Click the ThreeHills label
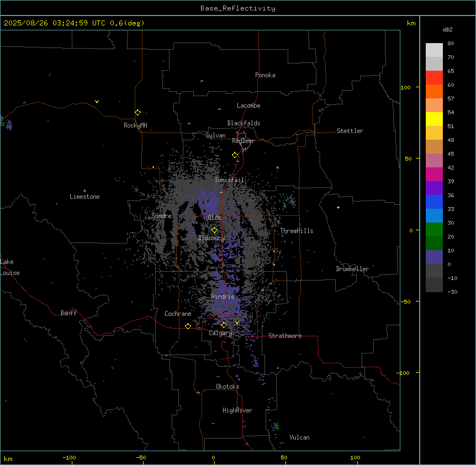The height and width of the screenshot is (465, 476). point(297,231)
